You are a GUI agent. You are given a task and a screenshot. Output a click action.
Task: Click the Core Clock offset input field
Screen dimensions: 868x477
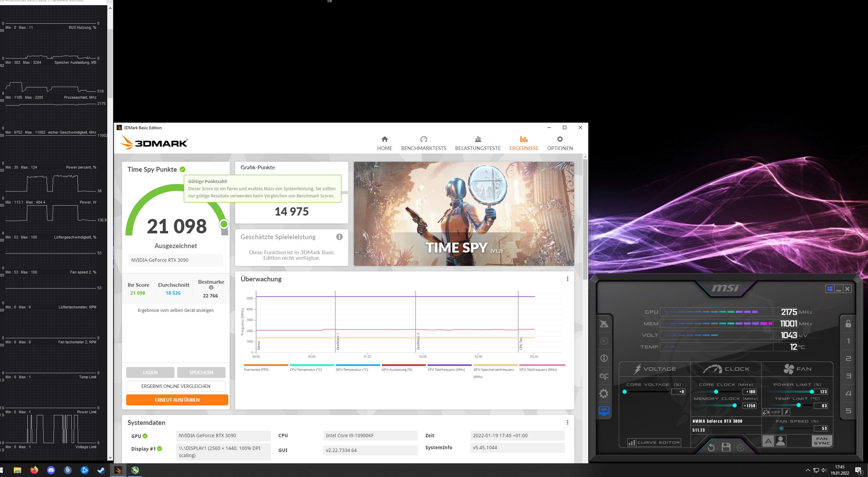749,392
